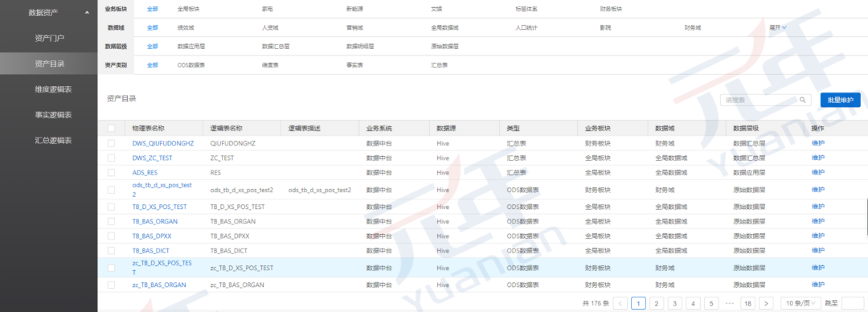Image resolution: width=868 pixels, height=312 pixels.
Task: Go to page 2
Action: pyautogui.click(x=657, y=303)
